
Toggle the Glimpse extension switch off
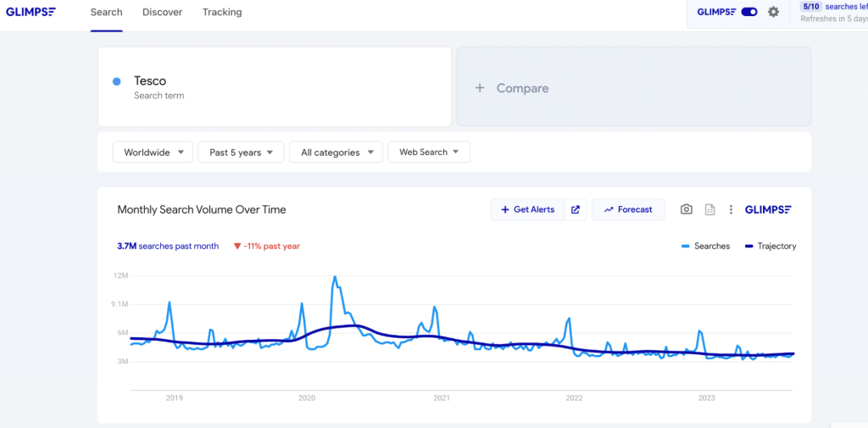[x=749, y=12]
